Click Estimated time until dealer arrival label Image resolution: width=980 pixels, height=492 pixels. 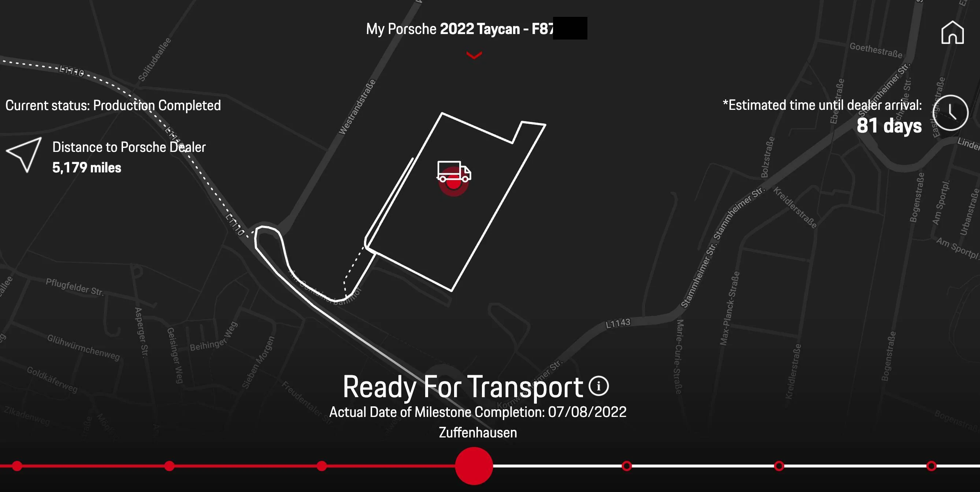click(x=822, y=105)
